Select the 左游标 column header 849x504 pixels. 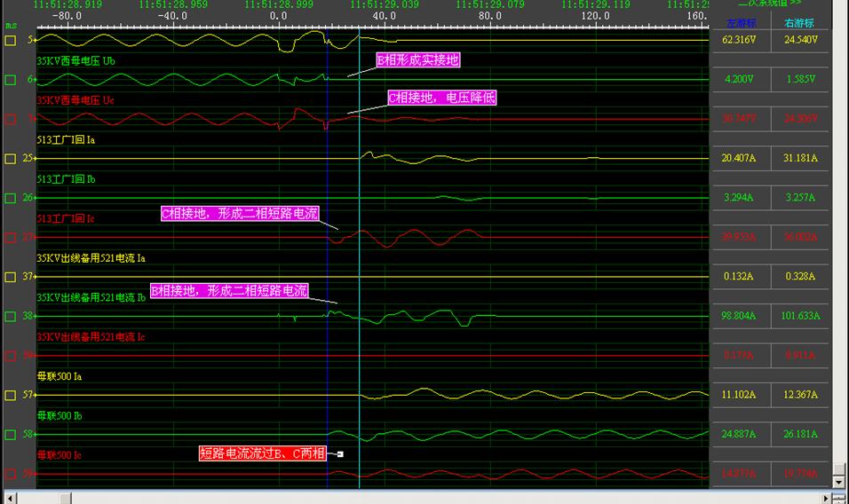[740, 23]
